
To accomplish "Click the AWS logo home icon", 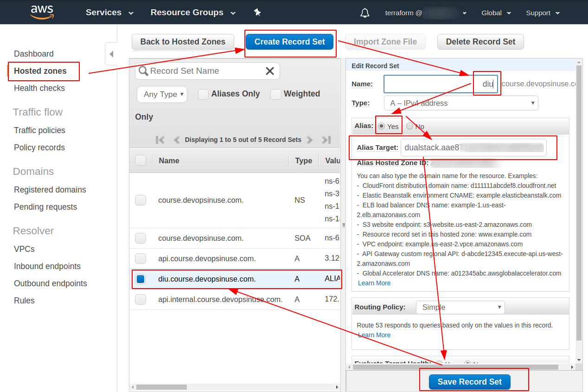I will (x=42, y=13).
